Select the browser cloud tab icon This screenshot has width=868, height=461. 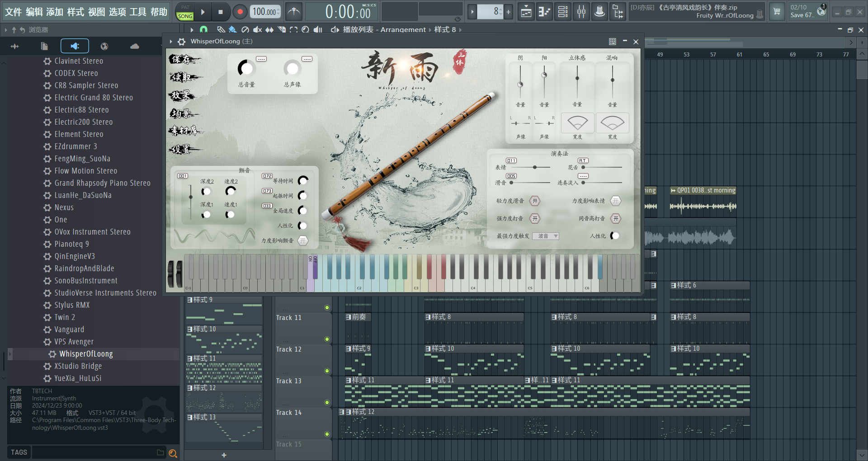135,46
